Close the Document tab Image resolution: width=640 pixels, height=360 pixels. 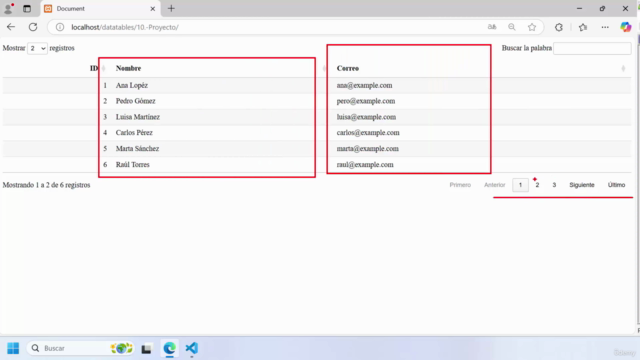tap(153, 9)
